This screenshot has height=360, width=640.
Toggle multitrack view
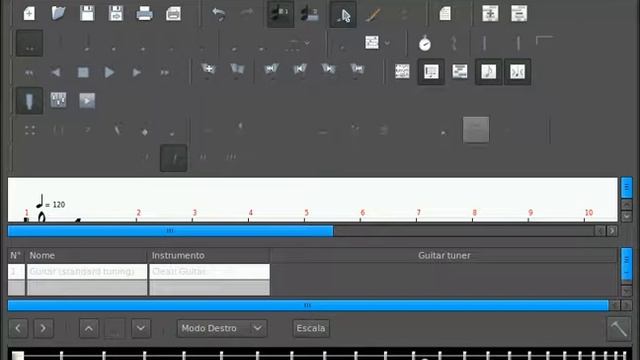click(460, 72)
